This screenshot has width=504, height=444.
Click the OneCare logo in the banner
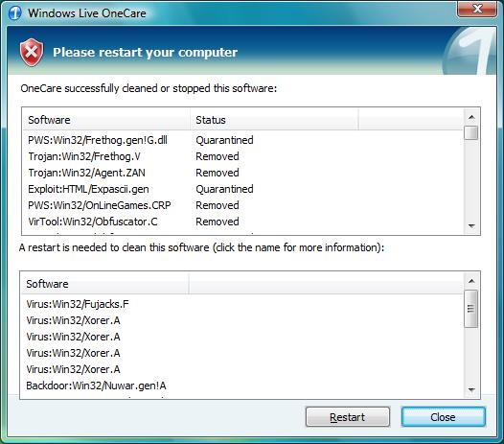click(x=469, y=51)
